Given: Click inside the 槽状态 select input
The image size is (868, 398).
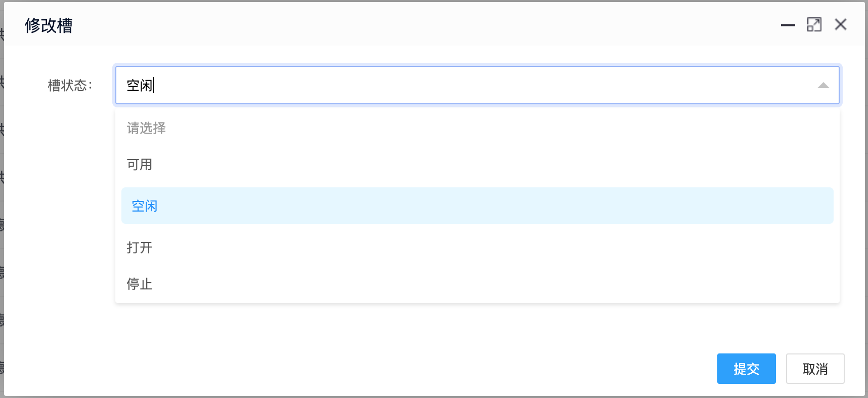Looking at the screenshot, I should (478, 85).
